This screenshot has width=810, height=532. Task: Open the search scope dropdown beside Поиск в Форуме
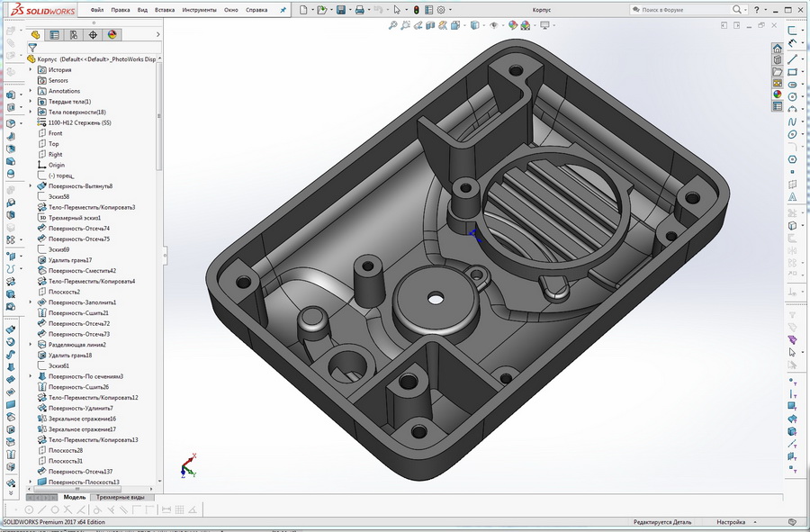point(745,10)
